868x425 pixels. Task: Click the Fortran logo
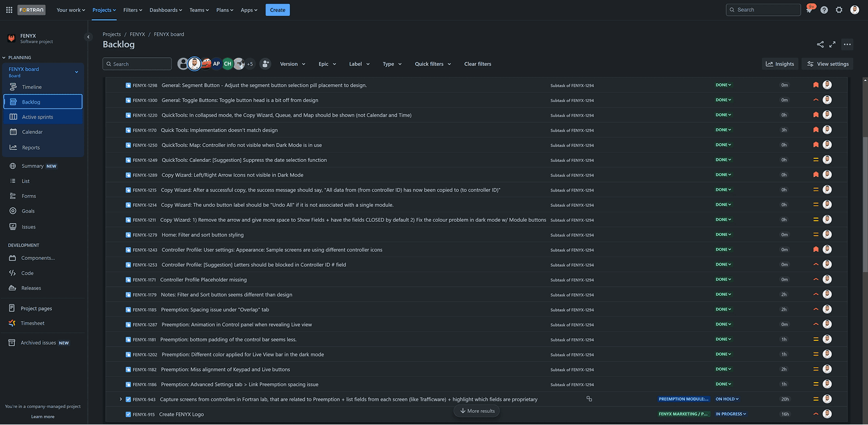click(31, 10)
